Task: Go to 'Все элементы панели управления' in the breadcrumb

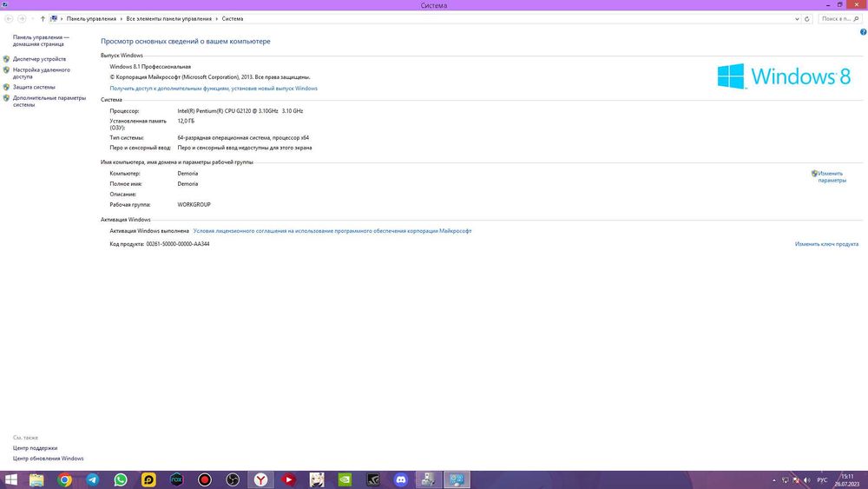Action: tap(169, 19)
